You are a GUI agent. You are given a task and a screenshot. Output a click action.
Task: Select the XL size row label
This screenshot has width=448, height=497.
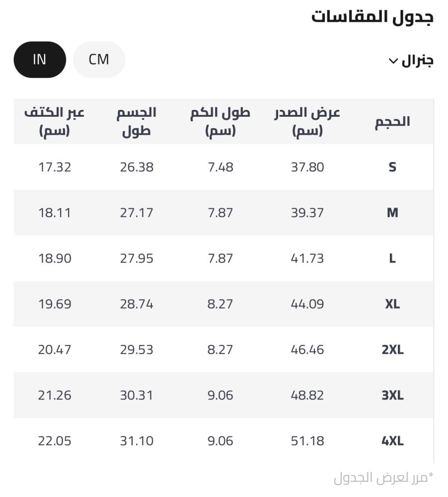pos(392,304)
